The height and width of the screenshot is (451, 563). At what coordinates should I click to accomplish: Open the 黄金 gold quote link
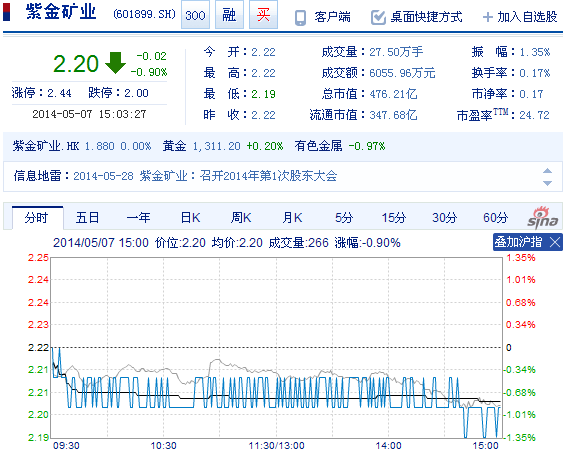174,146
